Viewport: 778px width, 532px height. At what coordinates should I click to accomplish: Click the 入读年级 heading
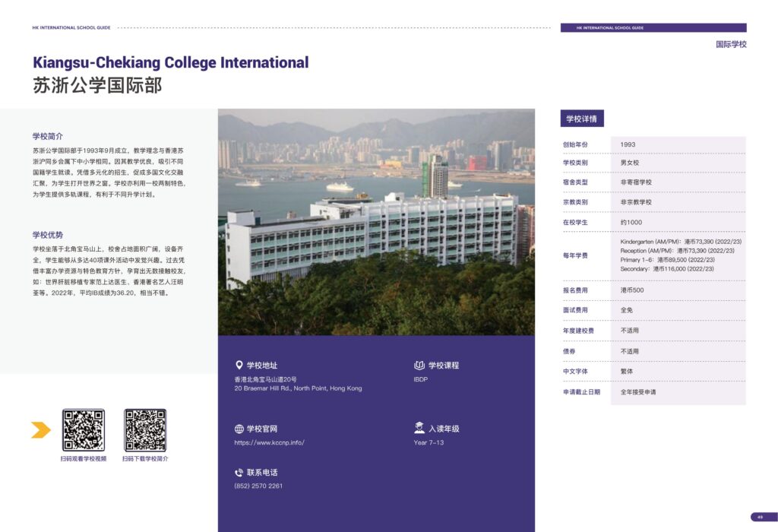(444, 429)
